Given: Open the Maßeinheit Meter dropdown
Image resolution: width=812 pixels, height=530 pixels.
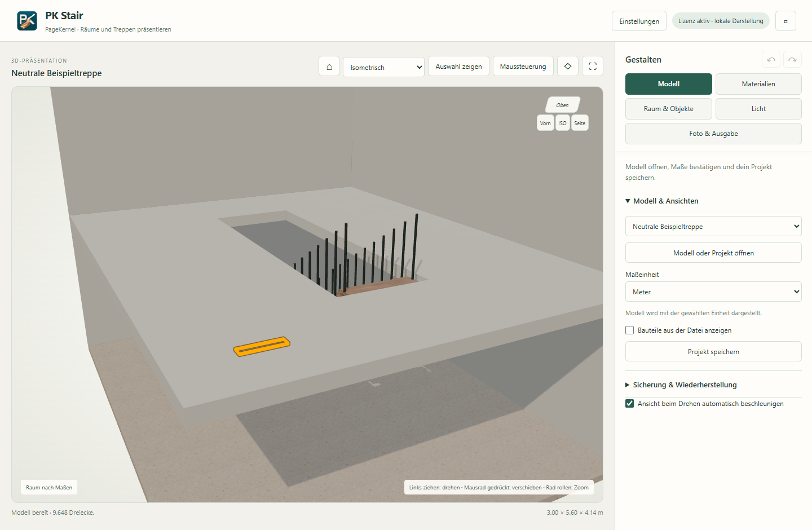Looking at the screenshot, I should click(x=713, y=292).
